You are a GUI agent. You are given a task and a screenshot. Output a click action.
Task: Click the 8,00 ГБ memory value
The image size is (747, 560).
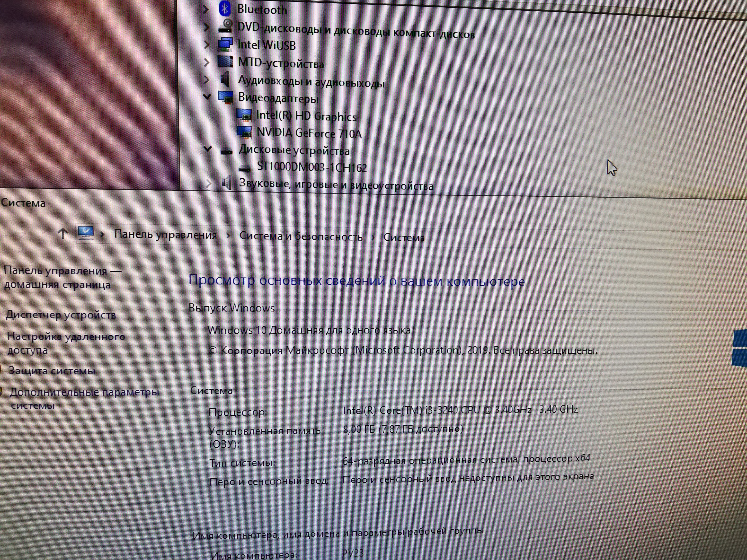click(402, 429)
